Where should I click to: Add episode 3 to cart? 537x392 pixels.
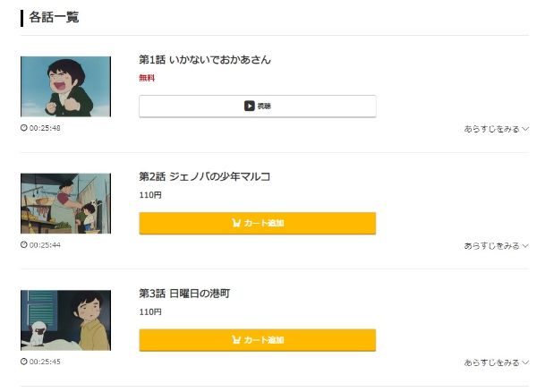258,340
